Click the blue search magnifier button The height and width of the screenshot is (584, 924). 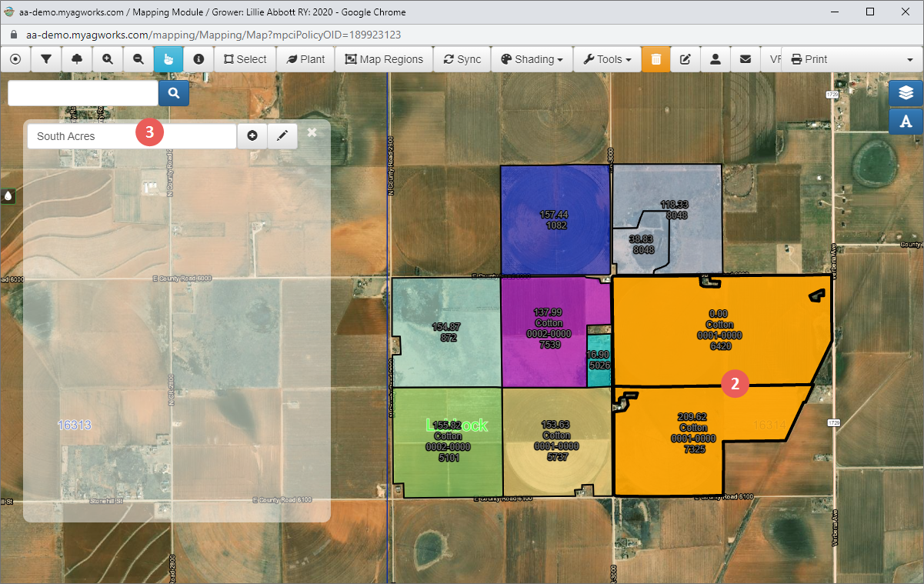pos(174,93)
